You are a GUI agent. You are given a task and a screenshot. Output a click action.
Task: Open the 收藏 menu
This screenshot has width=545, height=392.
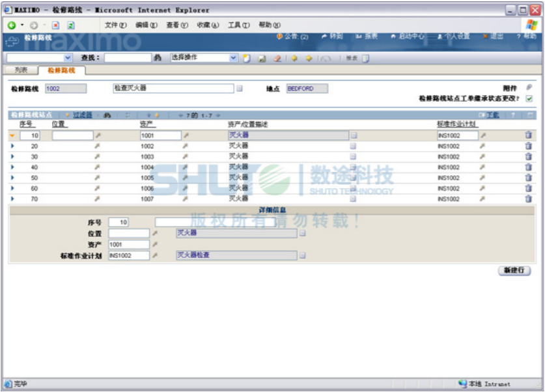(x=208, y=25)
